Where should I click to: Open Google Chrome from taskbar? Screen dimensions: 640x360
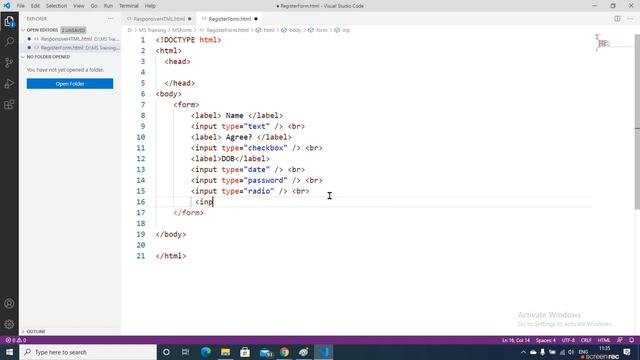tap(284, 352)
